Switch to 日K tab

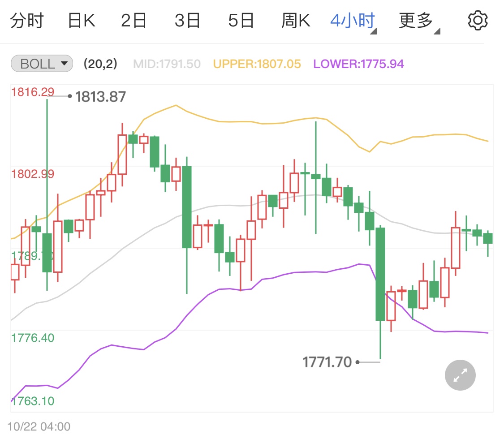click(x=82, y=21)
